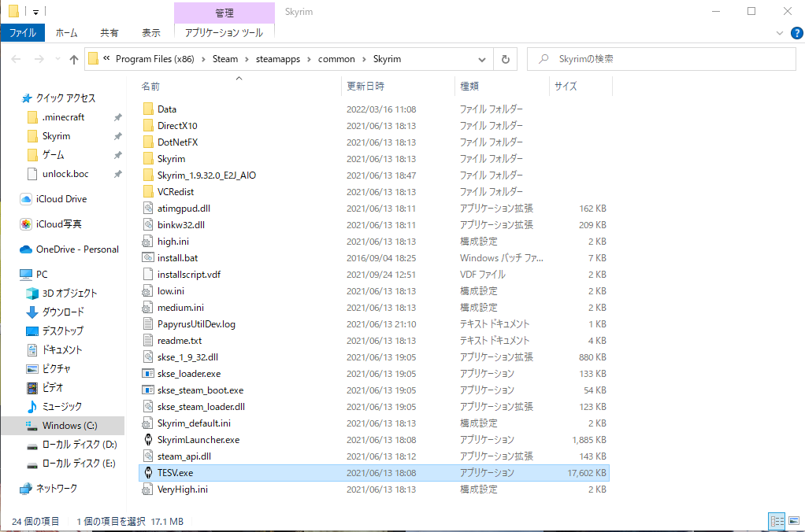Select the steam_api.dll file name

point(184,456)
